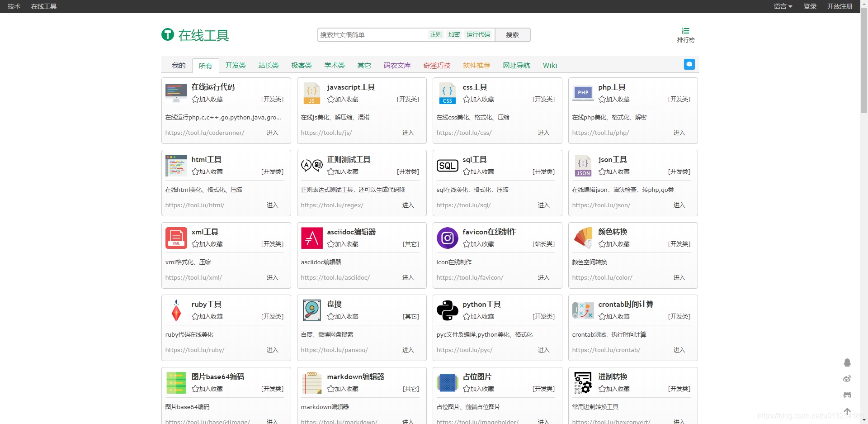The width and height of the screenshot is (868, 424).
Task: Click the 进制转换 icon
Action: (583, 383)
